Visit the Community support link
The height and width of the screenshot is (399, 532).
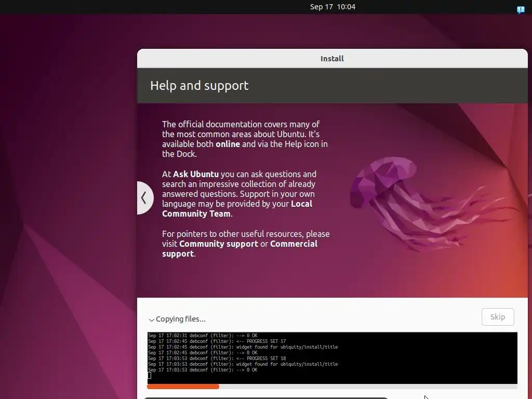pos(219,244)
